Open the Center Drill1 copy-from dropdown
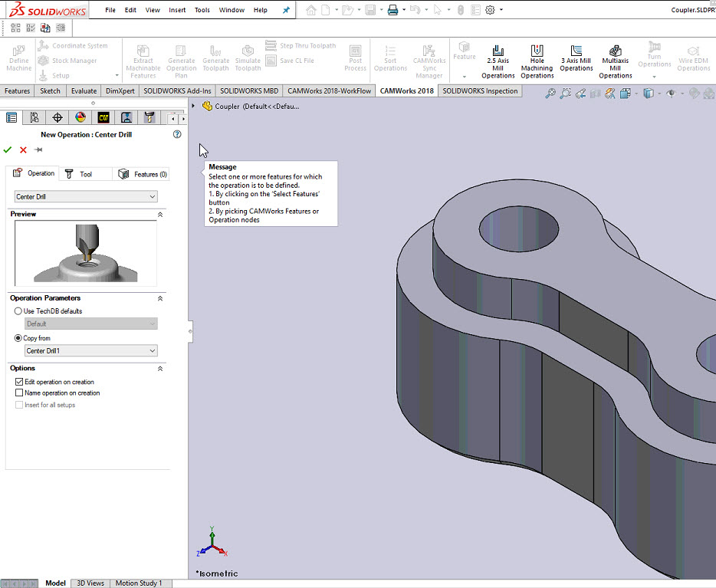The width and height of the screenshot is (716, 588). (91, 350)
